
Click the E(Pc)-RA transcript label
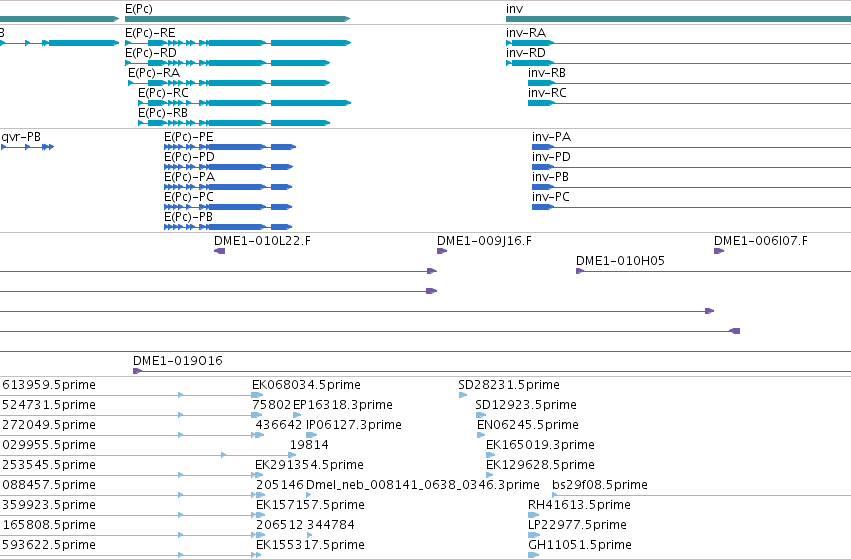click(154, 73)
